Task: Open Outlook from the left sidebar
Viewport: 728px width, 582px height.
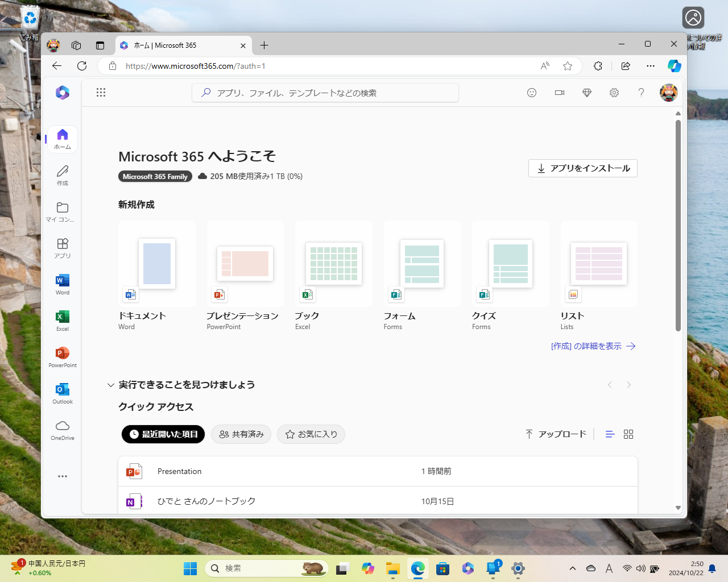Action: click(62, 393)
